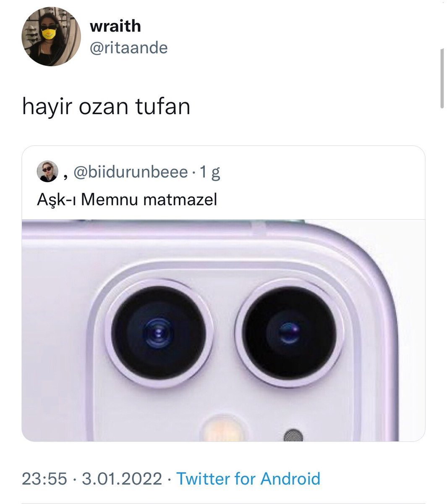Click the 3.01.2022 tweet date
Screen dimensions: 447x504
pyautogui.click(x=122, y=479)
